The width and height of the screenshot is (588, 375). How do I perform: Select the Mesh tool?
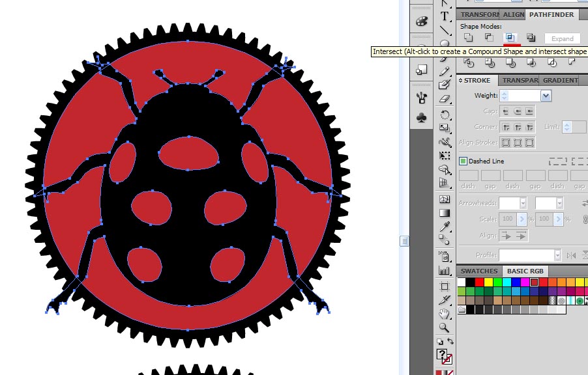coord(445,199)
